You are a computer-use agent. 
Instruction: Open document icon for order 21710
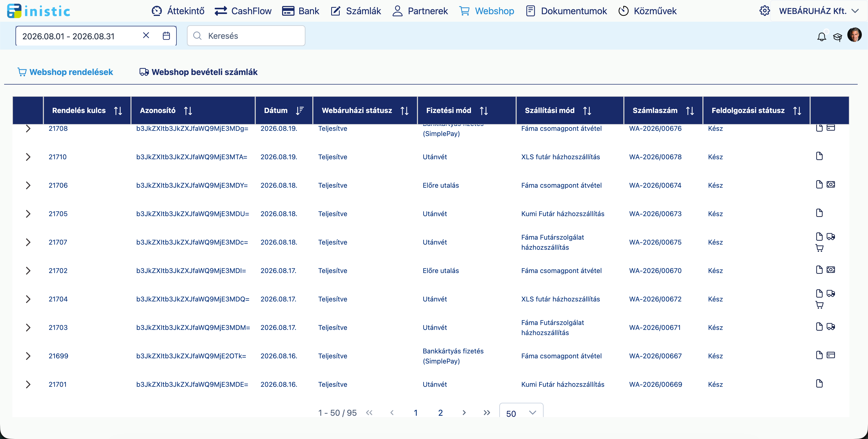pos(819,156)
